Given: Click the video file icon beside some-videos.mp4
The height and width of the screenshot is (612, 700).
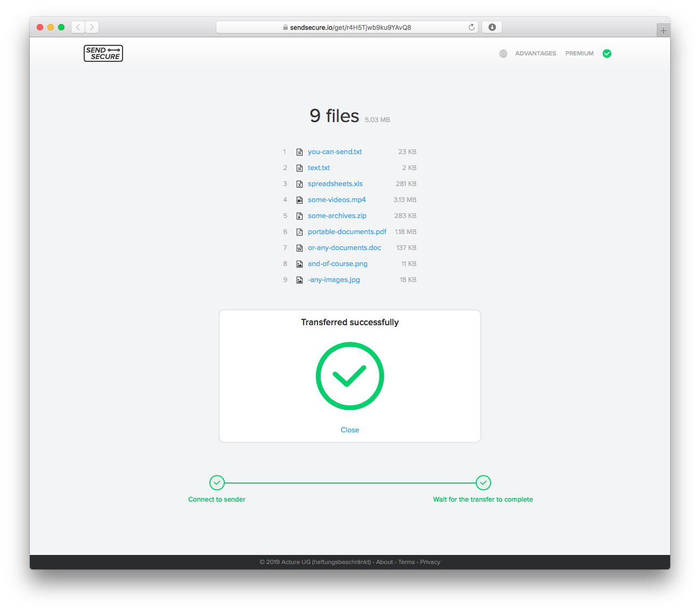Looking at the screenshot, I should [299, 199].
